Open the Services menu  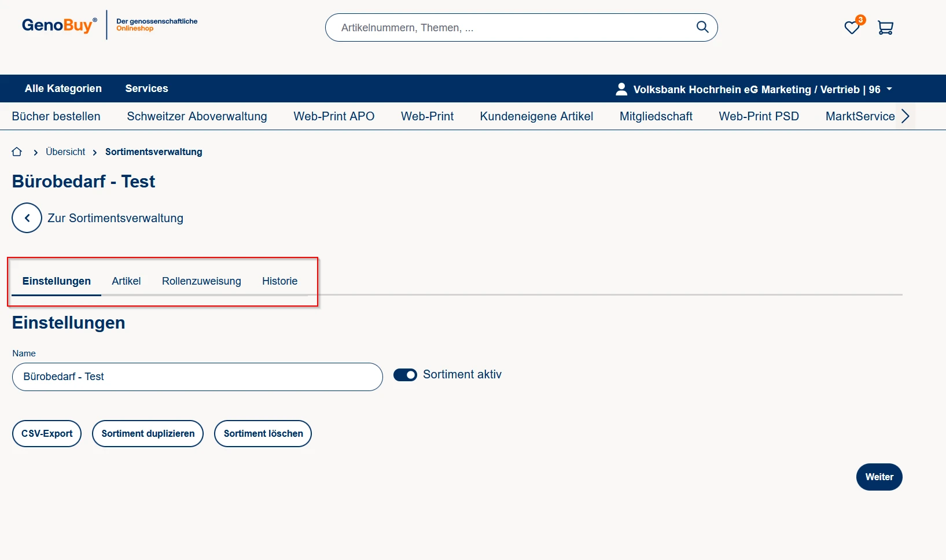[x=146, y=89]
